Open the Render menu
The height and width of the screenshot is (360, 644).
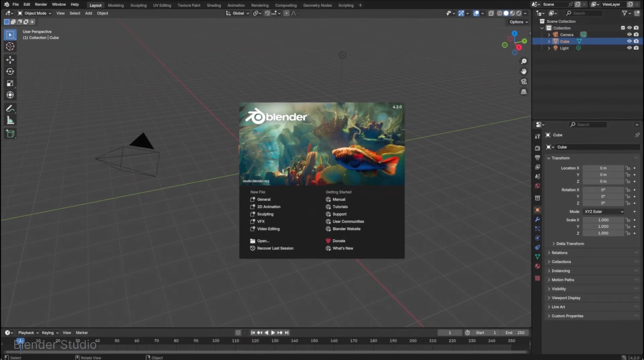tap(41, 4)
